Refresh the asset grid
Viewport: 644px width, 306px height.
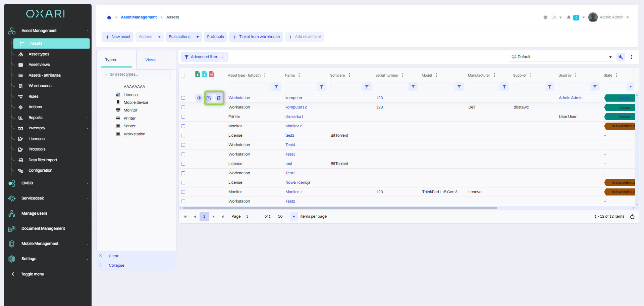click(632, 217)
